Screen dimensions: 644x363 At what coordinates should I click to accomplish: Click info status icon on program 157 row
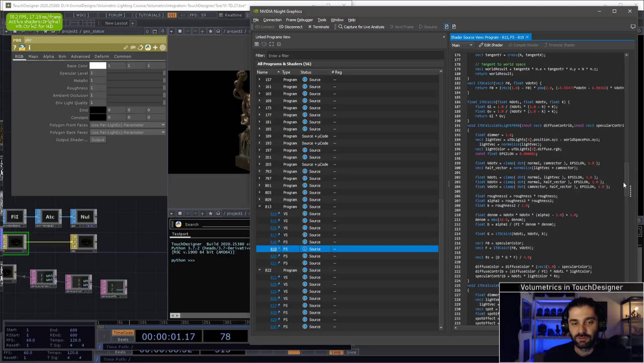click(x=305, y=79)
